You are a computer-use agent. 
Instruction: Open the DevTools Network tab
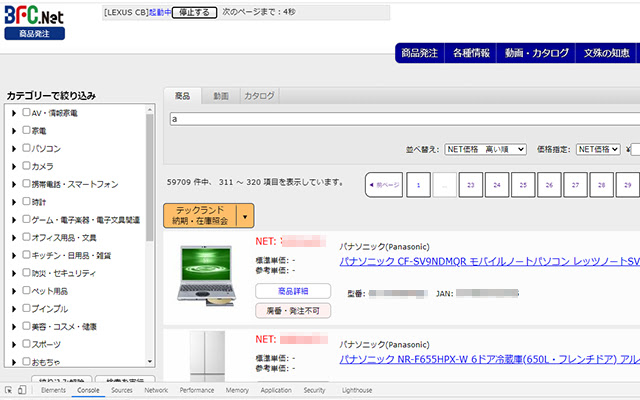[156, 390]
